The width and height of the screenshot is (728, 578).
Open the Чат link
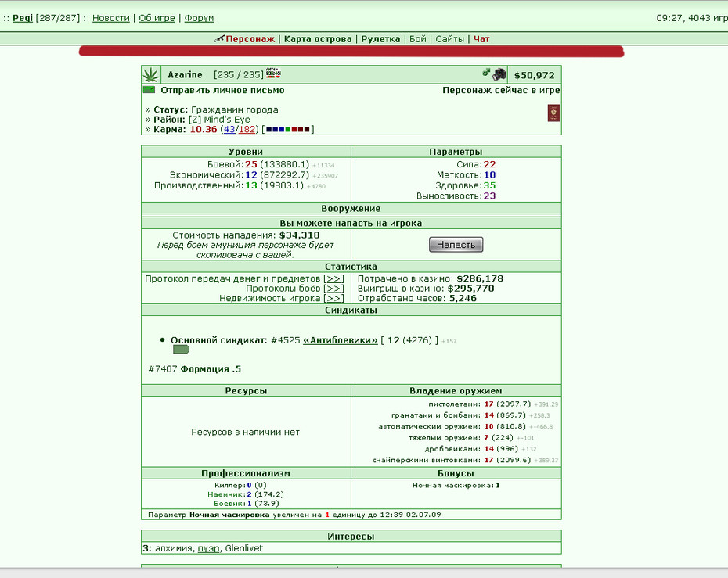481,39
